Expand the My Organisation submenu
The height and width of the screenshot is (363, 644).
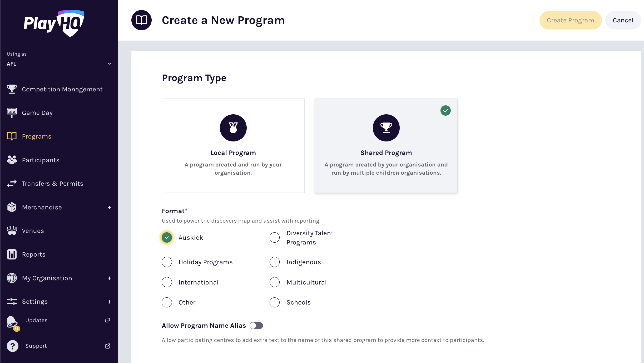pos(109,278)
